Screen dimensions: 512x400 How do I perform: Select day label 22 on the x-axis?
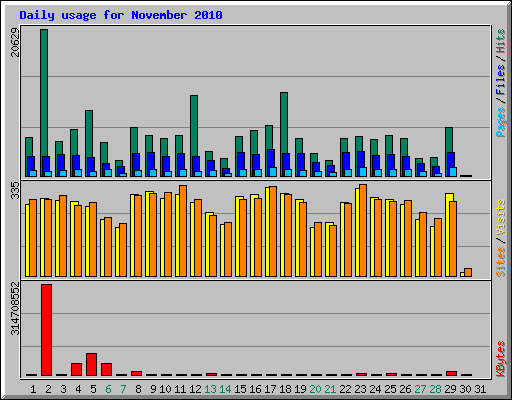click(x=345, y=389)
